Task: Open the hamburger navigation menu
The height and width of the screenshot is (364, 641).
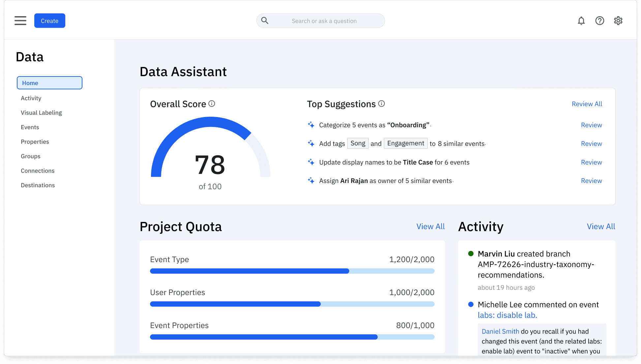Action: [20, 20]
